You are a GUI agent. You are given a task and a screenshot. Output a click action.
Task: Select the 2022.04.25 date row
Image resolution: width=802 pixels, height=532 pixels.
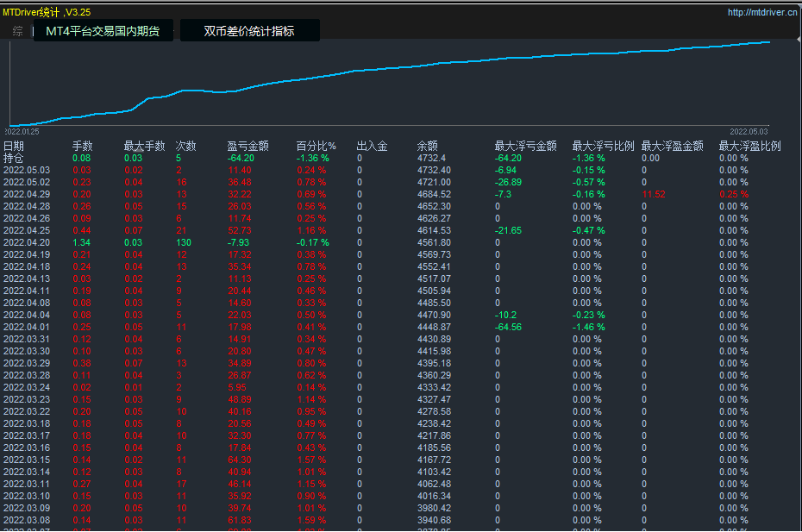point(27,231)
